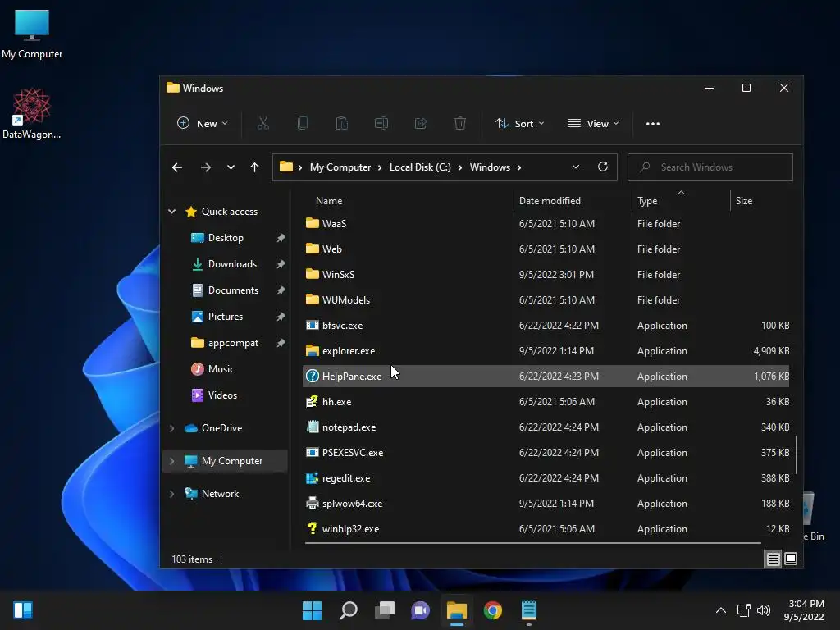Open Videos in the navigation pane
The width and height of the screenshot is (840, 630).
221,395
